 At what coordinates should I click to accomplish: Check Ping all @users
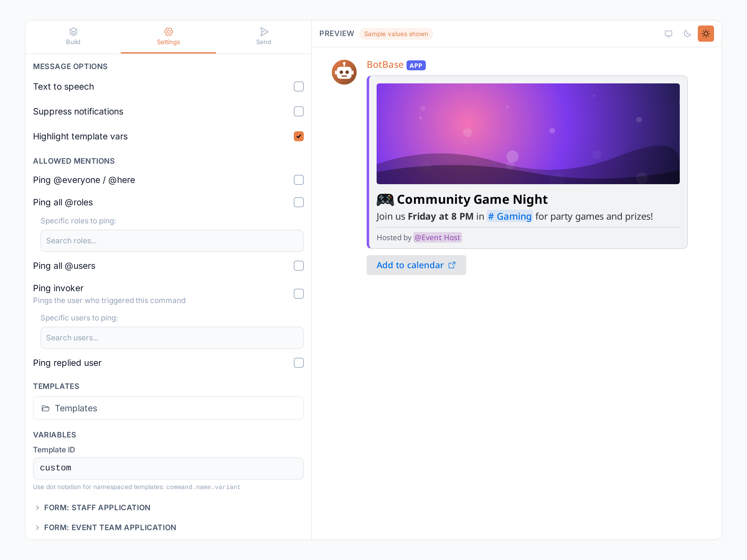pos(298,266)
